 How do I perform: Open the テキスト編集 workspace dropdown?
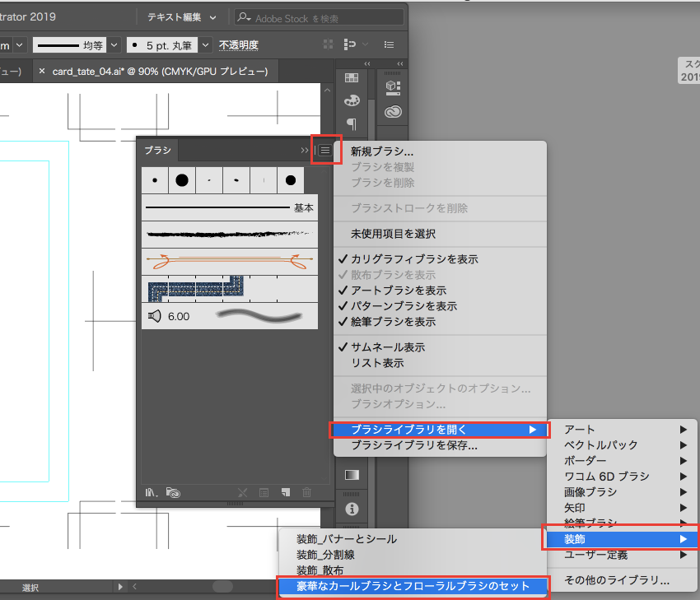[x=182, y=17]
